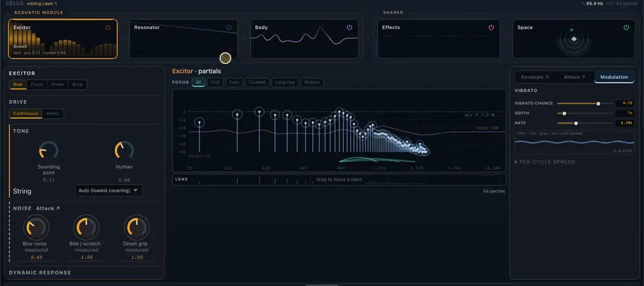Click the Human knob
Image resolution: width=644 pixels, height=286 pixels.
click(124, 151)
